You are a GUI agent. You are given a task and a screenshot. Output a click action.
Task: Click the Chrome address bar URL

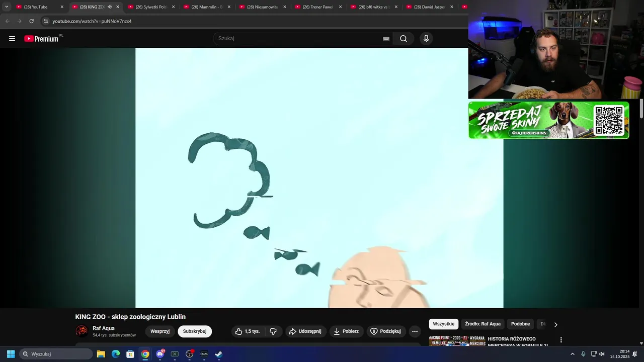(92, 21)
